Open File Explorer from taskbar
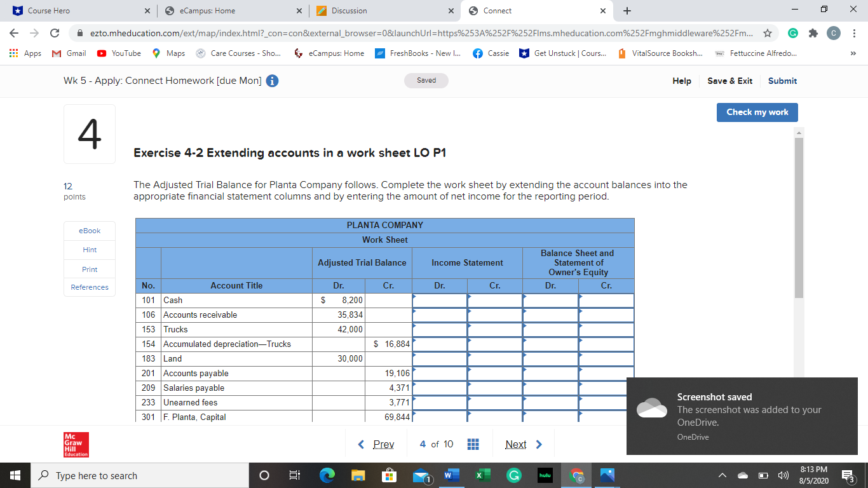 [x=358, y=475]
